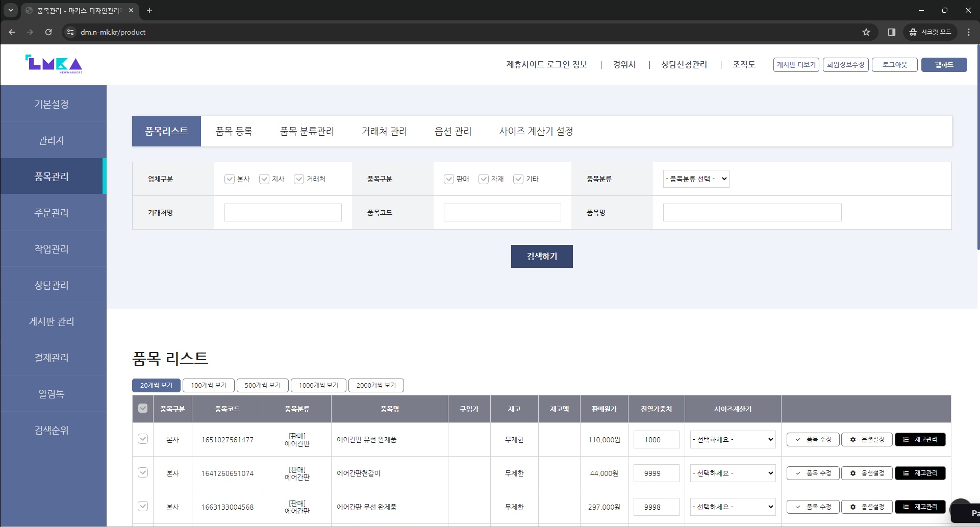Viewport: 980px width, 527px height.
Task: Open 주문관리 in the sidebar
Action: [52, 213]
